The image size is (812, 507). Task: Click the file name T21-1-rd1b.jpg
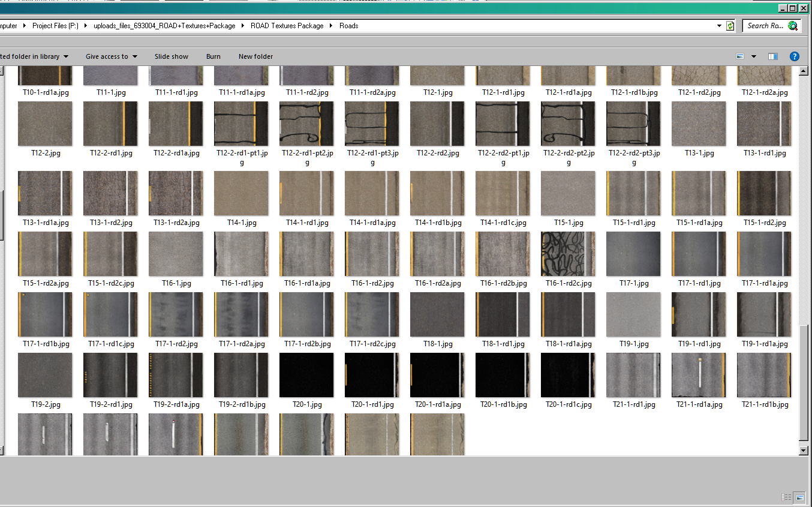(x=765, y=405)
